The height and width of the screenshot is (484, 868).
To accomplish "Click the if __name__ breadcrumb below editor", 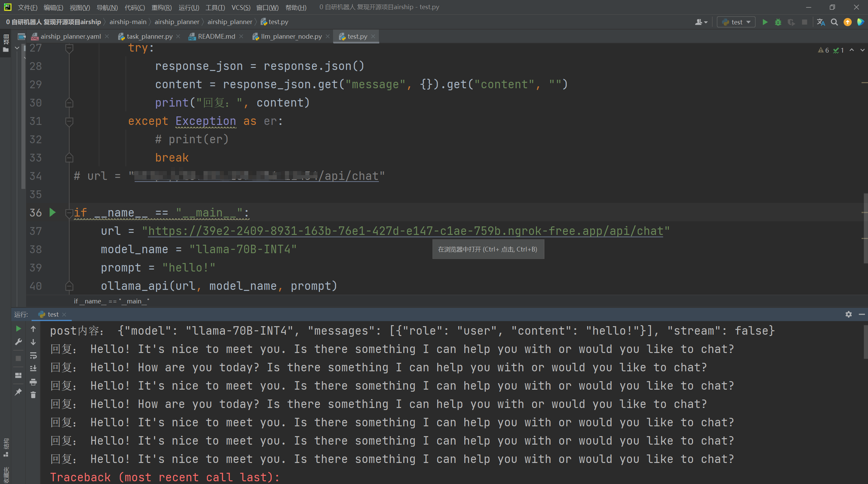I will 112,301.
